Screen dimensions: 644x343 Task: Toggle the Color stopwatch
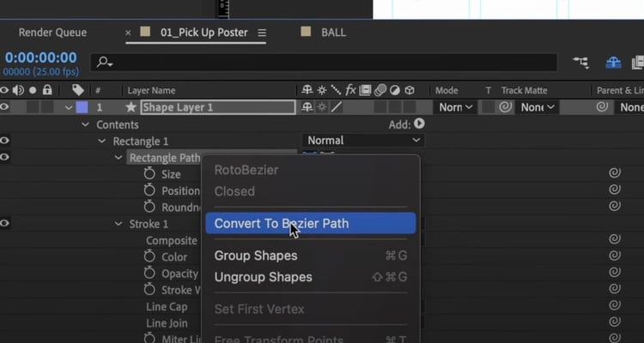click(149, 256)
